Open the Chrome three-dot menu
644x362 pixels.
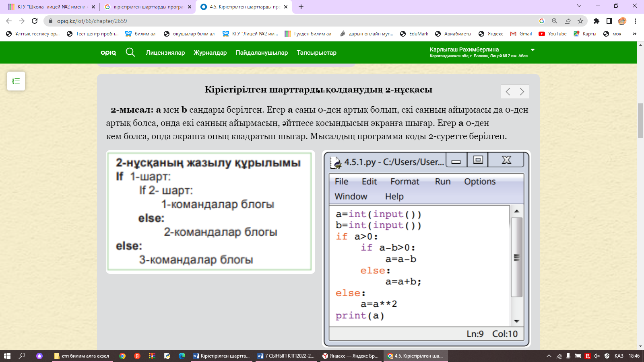pos(635,21)
